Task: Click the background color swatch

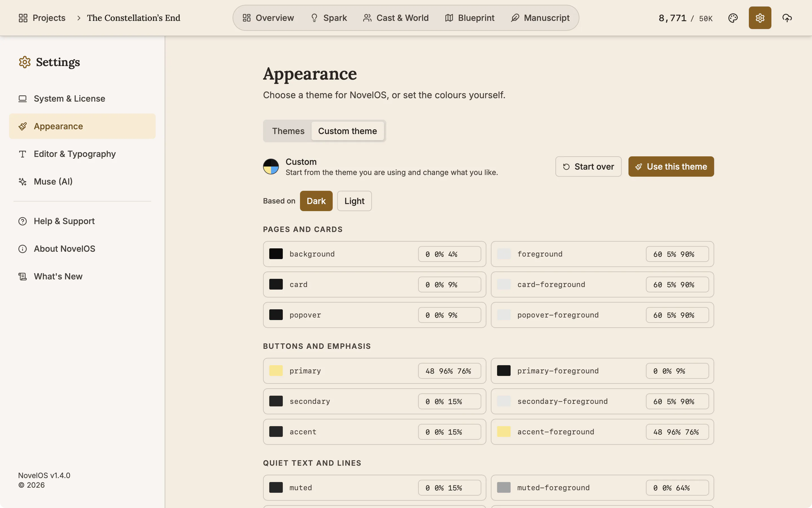Action: click(276, 254)
